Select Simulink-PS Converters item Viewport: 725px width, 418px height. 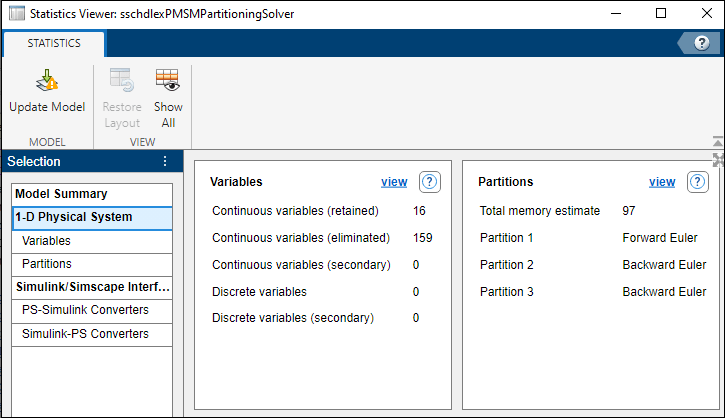coord(85,334)
